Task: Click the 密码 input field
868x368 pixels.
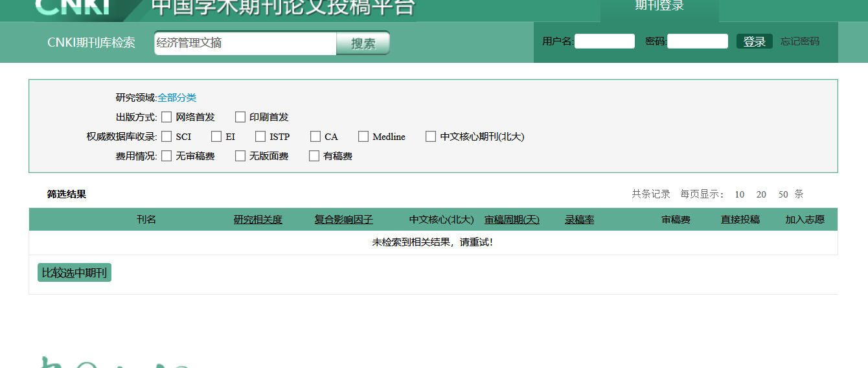Action: (x=698, y=41)
